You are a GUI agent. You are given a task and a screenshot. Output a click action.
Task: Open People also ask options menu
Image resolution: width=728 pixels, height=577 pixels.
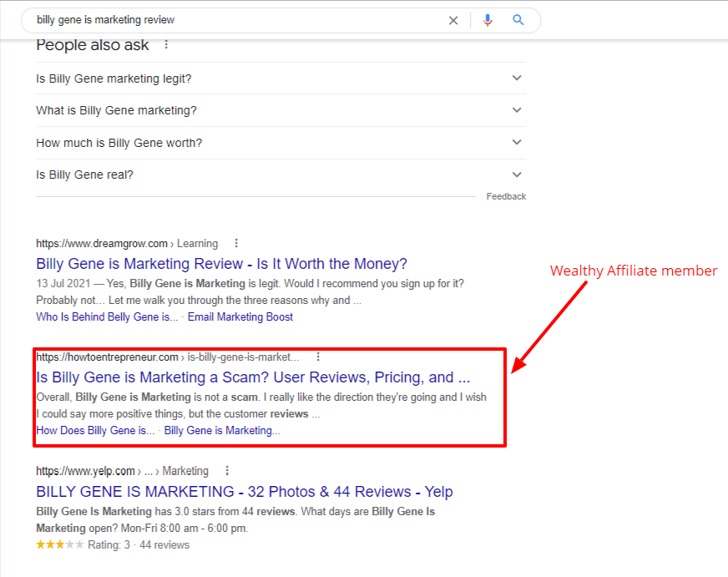pyautogui.click(x=166, y=45)
